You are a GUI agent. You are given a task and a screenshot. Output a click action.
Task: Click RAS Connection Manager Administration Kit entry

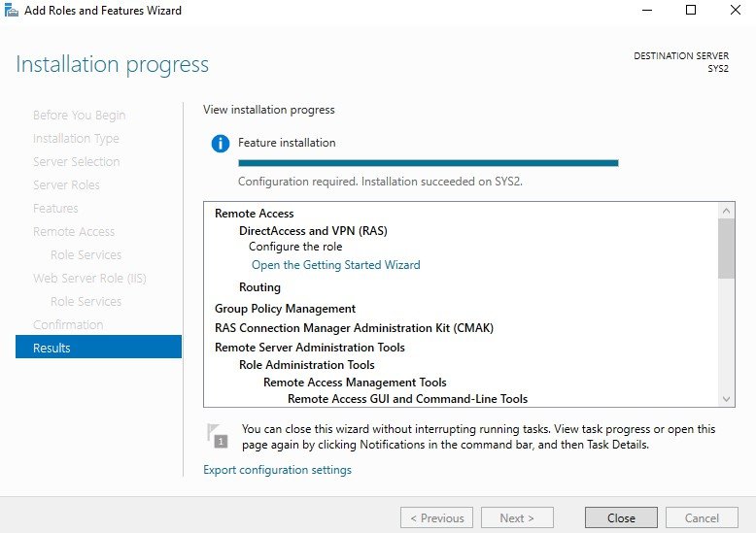[x=354, y=328]
